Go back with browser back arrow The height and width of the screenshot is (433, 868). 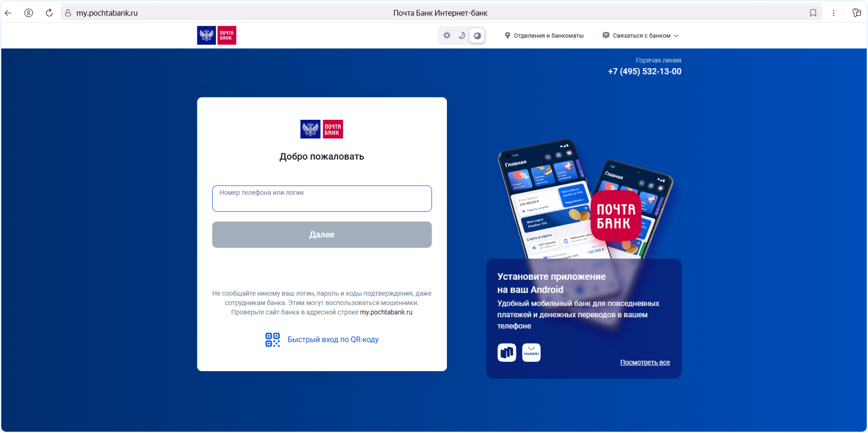click(x=8, y=13)
